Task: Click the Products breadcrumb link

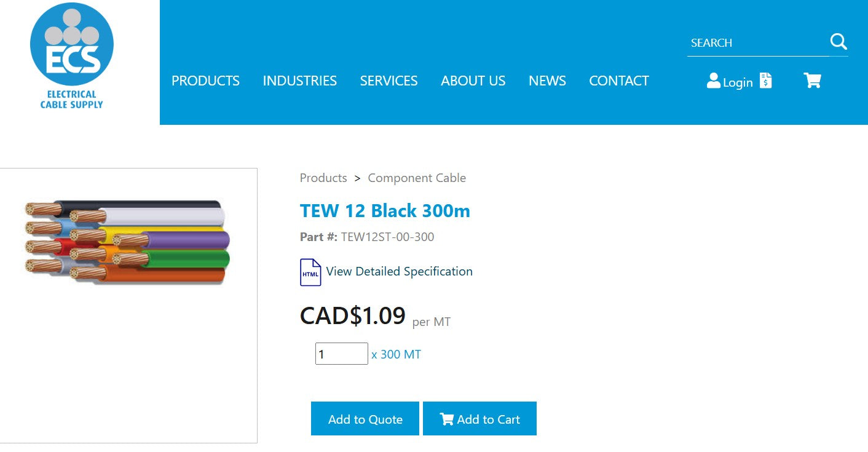Action: coord(323,178)
